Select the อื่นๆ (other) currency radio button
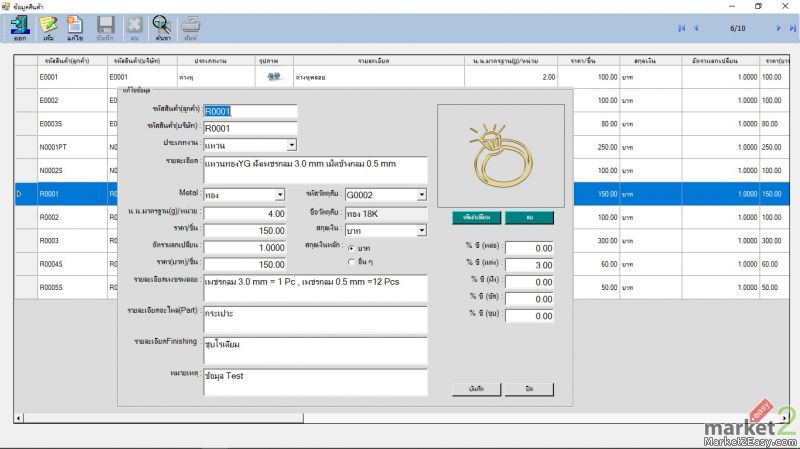Image resolution: width=800 pixels, height=449 pixels. 351,262
